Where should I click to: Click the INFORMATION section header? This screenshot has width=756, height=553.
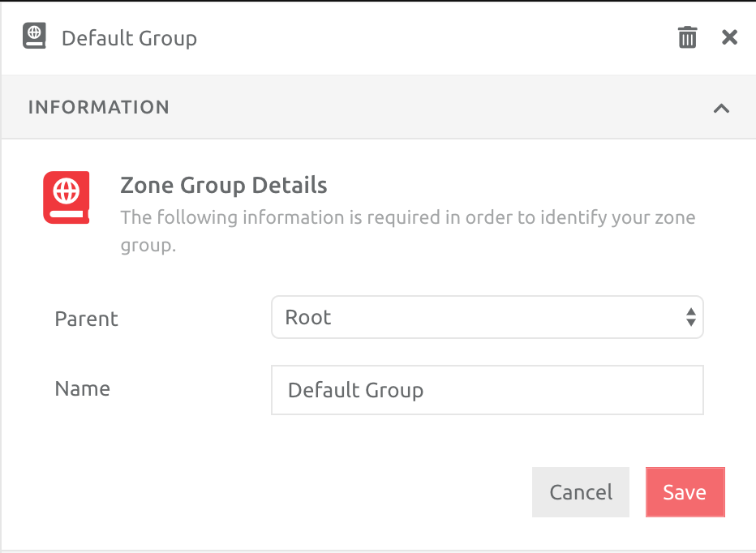[x=99, y=106]
